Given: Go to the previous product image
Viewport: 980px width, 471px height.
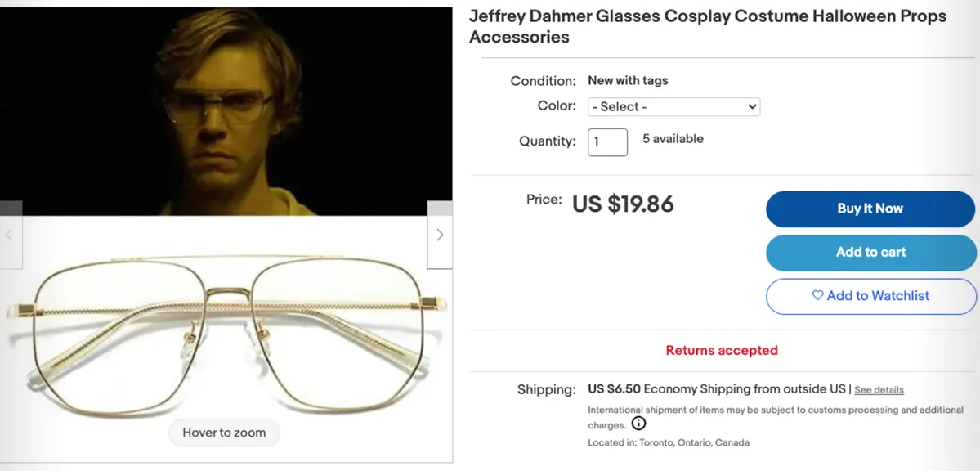Looking at the screenshot, I should coord(10,235).
